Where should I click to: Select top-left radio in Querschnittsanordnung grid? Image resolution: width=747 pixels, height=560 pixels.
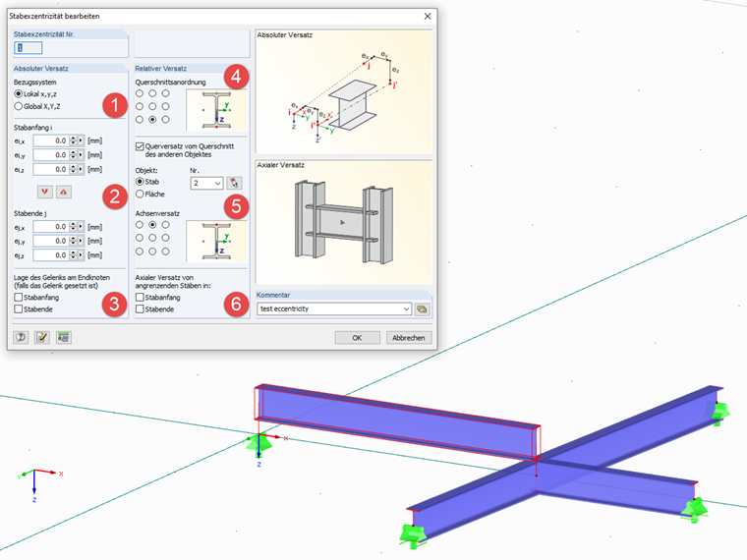click(x=140, y=93)
